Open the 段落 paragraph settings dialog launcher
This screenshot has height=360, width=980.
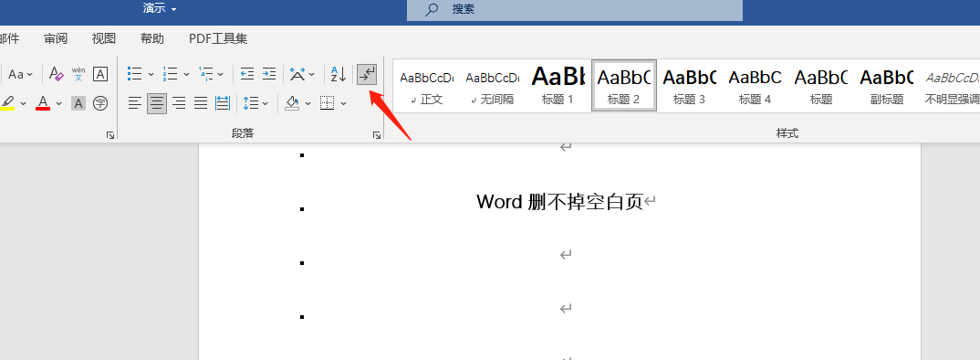pos(377,134)
